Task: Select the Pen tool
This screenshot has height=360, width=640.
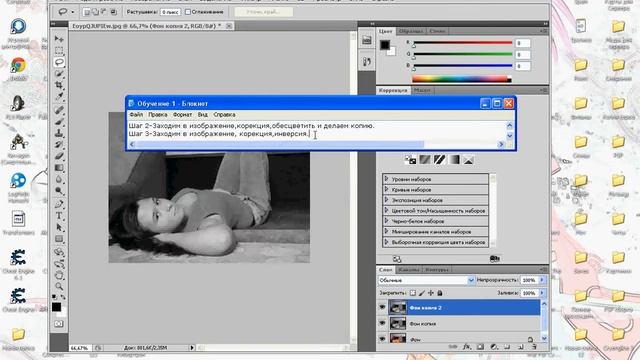Action: point(59,204)
